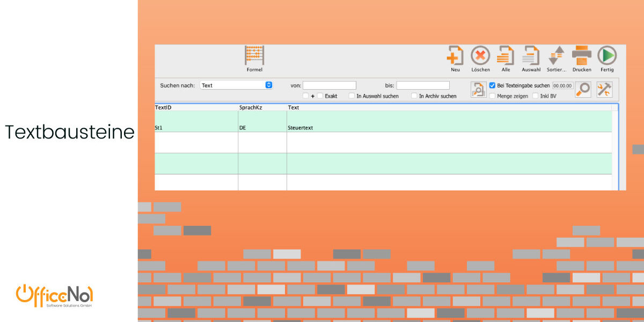Tick In Archiv suchen checkbox
644x322 pixels.
[x=414, y=96]
